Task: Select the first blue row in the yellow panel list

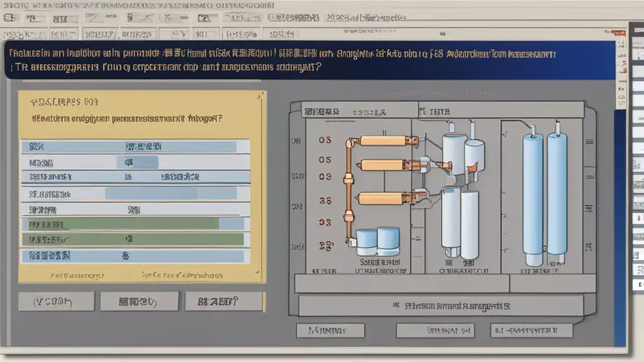Action: coord(136,146)
